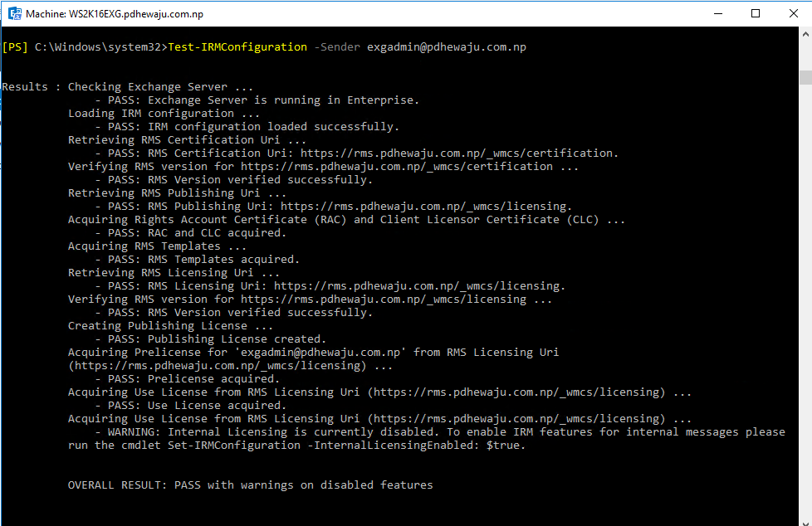This screenshot has height=526, width=812.
Task: Click the Test-IRMConfiguration command text
Action: 237,47
